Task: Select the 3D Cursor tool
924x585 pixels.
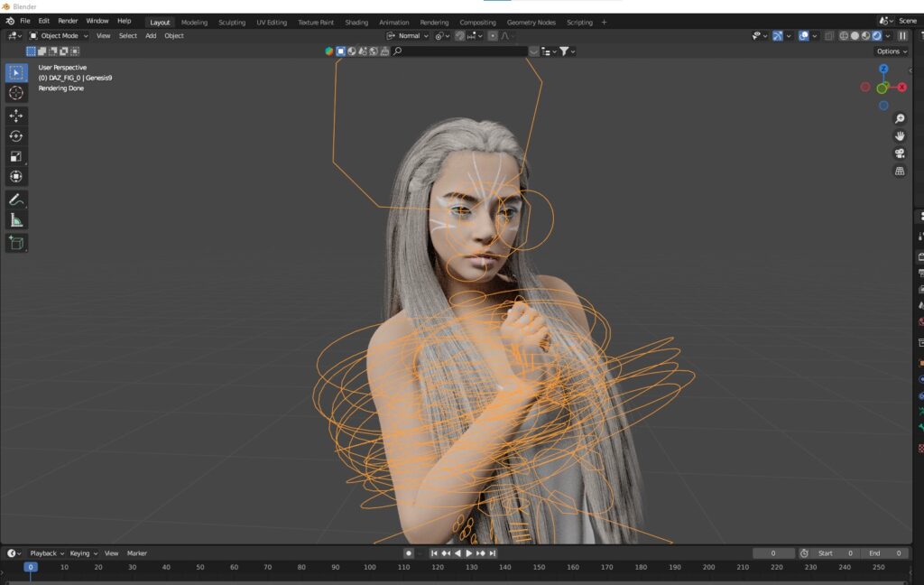Action: pyautogui.click(x=16, y=93)
